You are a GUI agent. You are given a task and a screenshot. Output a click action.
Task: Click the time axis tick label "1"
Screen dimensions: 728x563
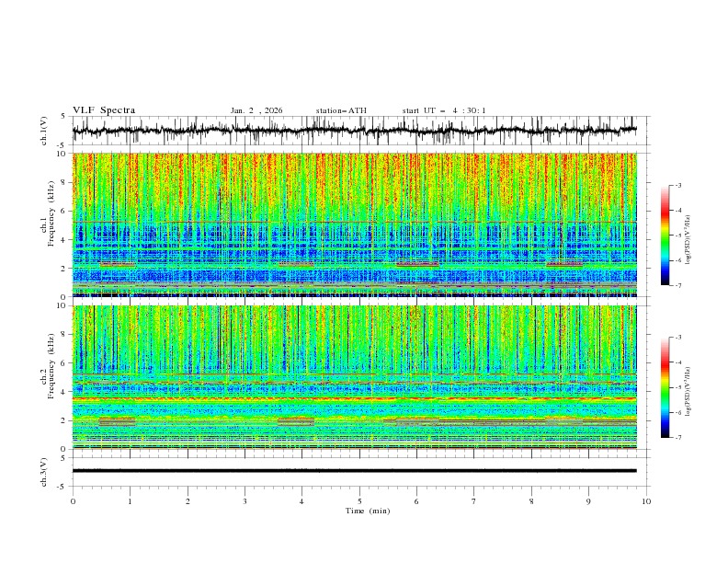tap(130, 501)
